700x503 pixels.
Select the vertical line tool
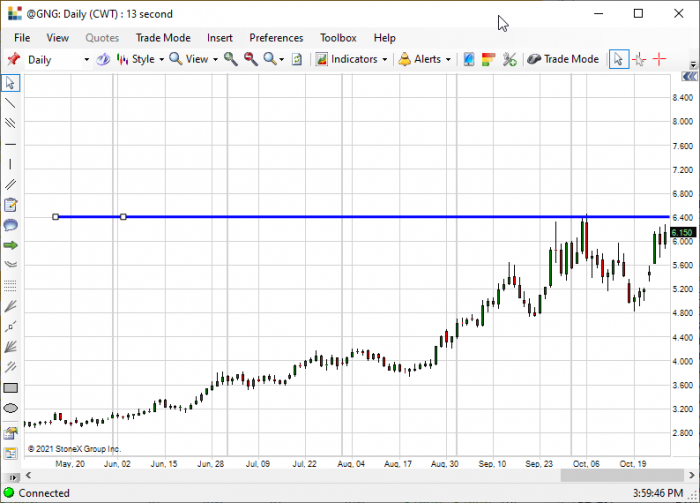tap(10, 164)
